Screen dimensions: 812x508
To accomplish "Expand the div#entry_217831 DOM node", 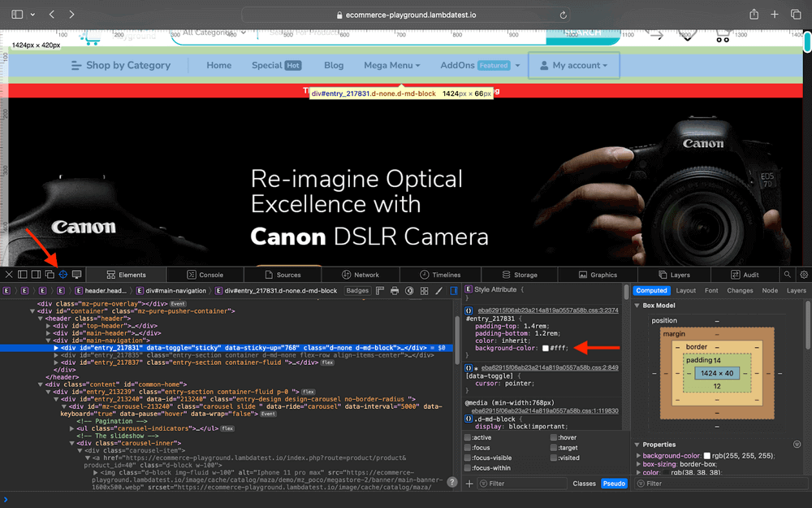I will click(x=57, y=348).
